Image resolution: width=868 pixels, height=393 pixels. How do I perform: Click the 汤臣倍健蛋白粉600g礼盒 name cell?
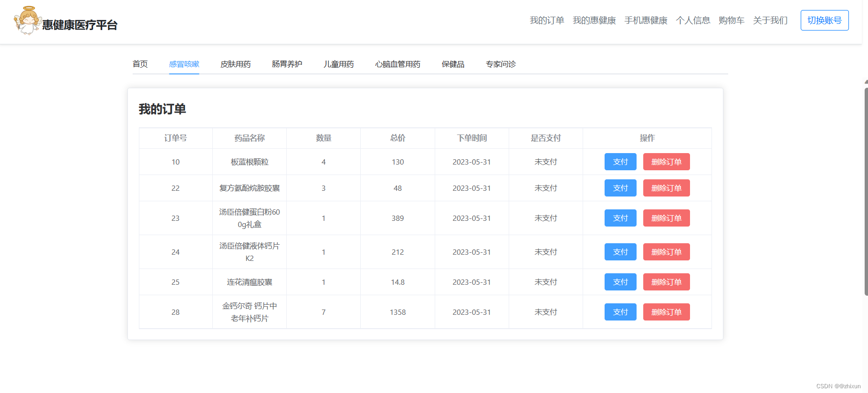[250, 218]
